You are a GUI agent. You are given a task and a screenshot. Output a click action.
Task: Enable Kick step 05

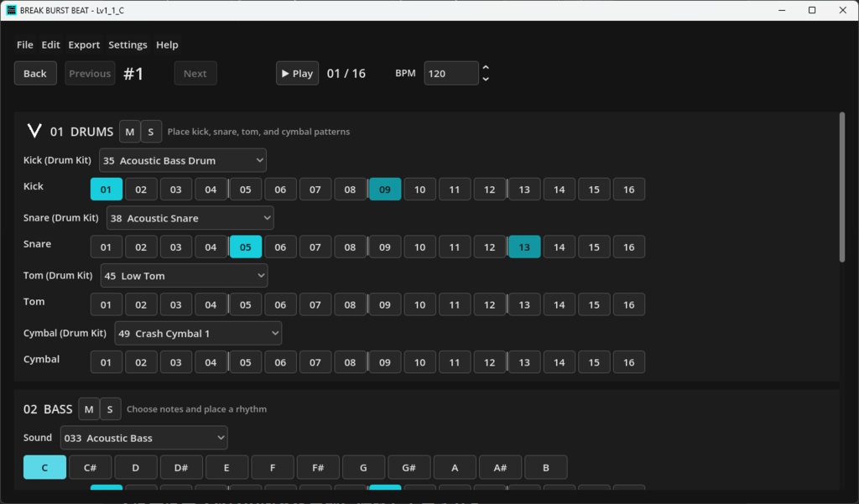point(246,190)
